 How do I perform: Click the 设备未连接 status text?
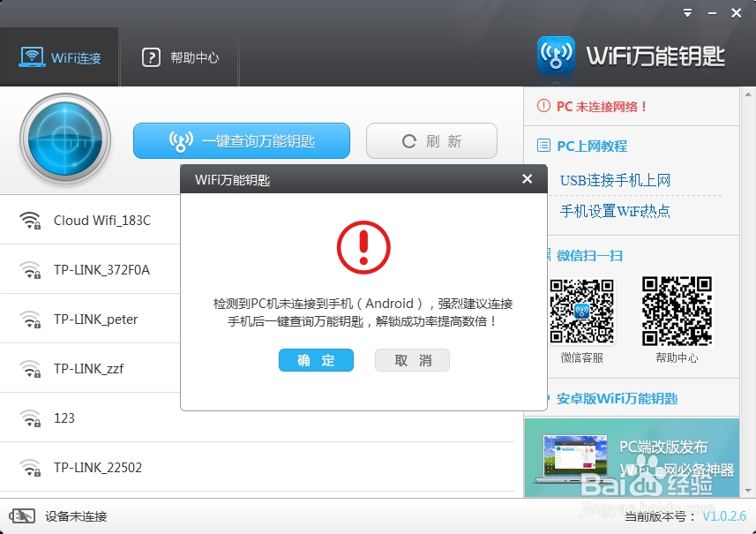(76, 516)
